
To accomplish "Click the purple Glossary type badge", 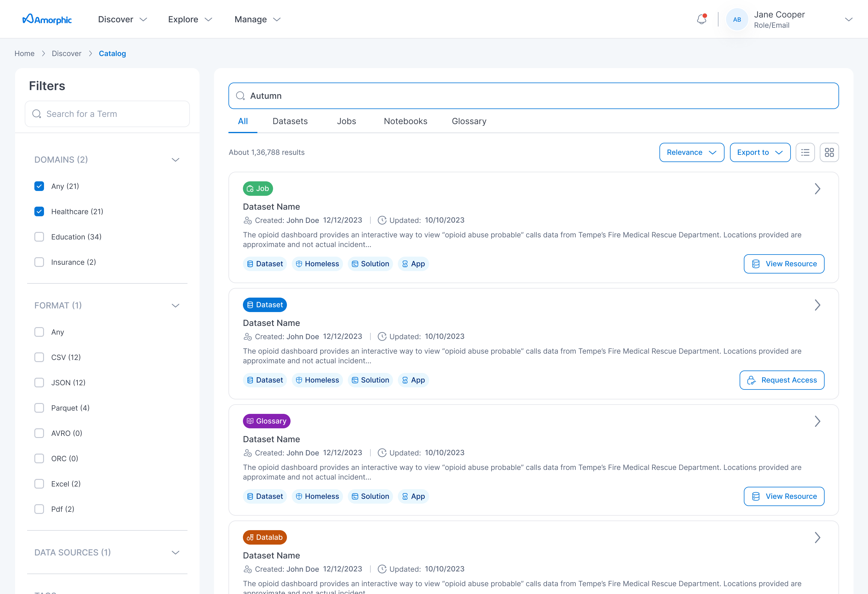I will click(x=266, y=421).
